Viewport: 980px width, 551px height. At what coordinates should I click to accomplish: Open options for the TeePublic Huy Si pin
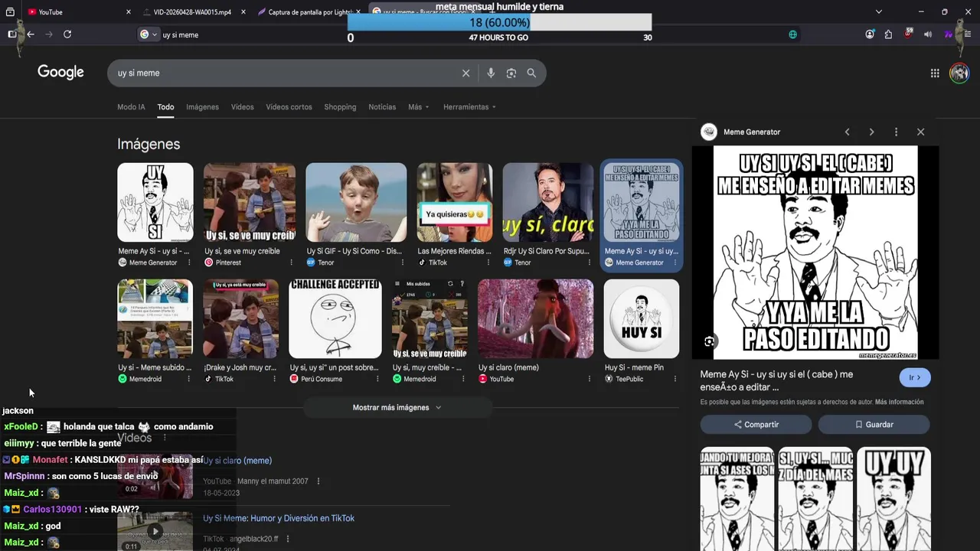pos(675,379)
